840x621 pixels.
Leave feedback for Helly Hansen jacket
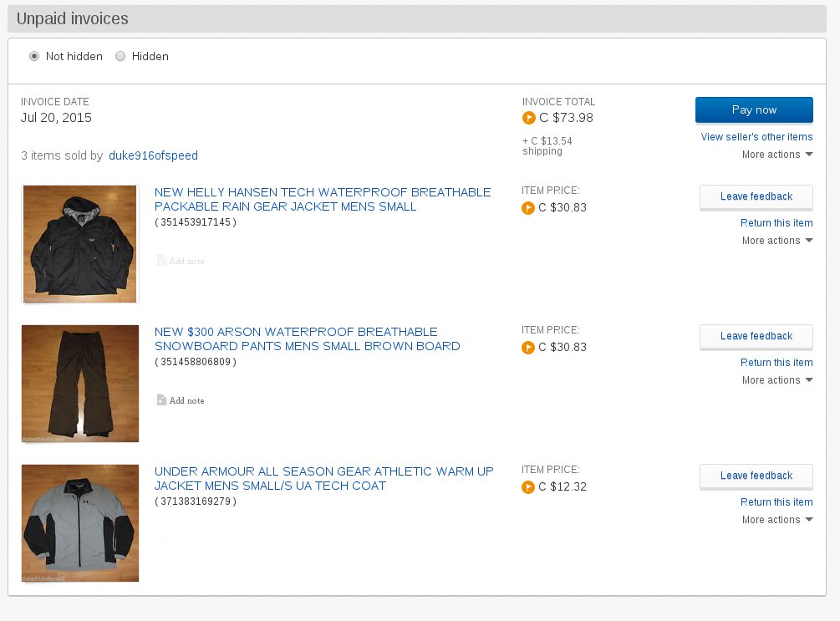[756, 196]
